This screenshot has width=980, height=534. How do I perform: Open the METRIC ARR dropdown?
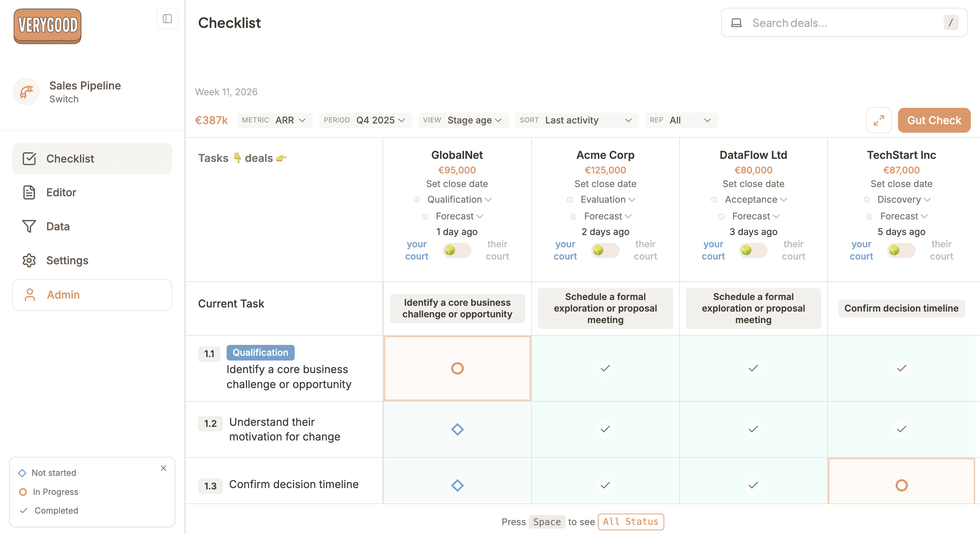point(275,120)
